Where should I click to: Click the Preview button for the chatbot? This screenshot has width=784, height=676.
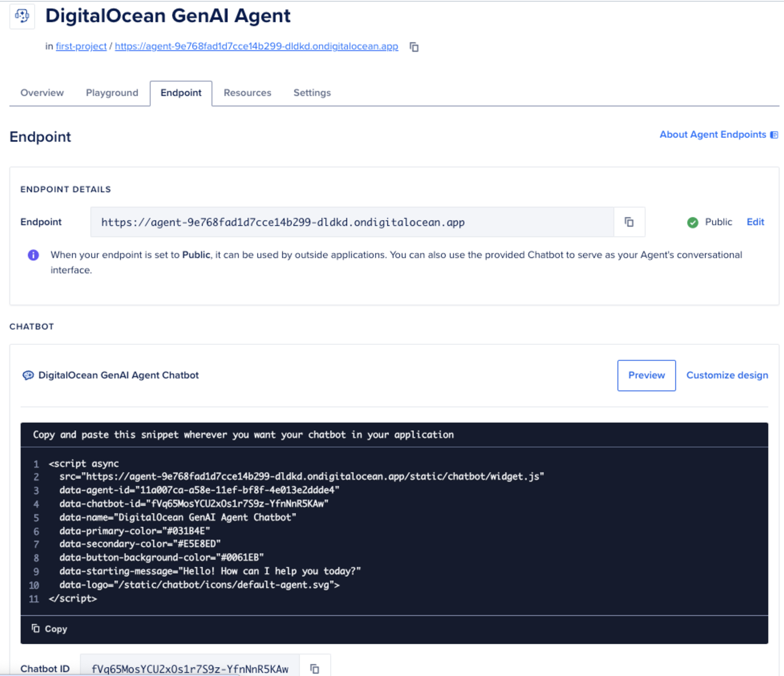click(646, 375)
